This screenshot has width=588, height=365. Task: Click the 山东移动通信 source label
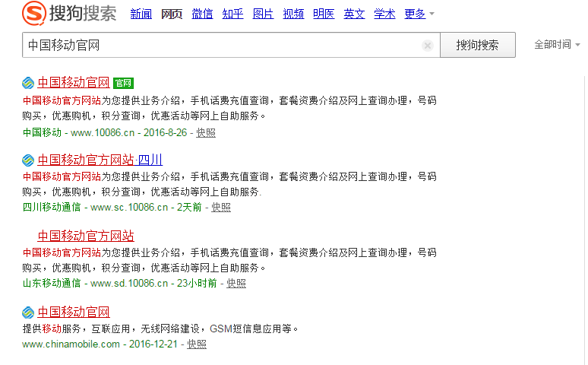tap(52, 283)
